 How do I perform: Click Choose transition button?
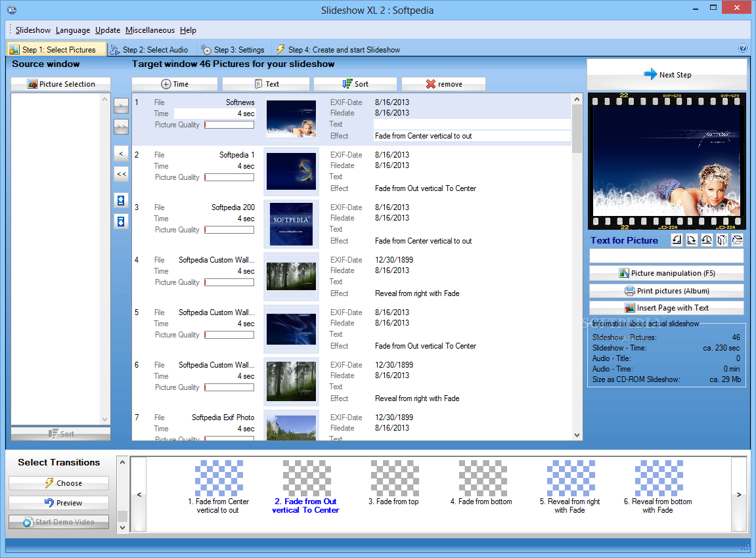click(x=59, y=483)
